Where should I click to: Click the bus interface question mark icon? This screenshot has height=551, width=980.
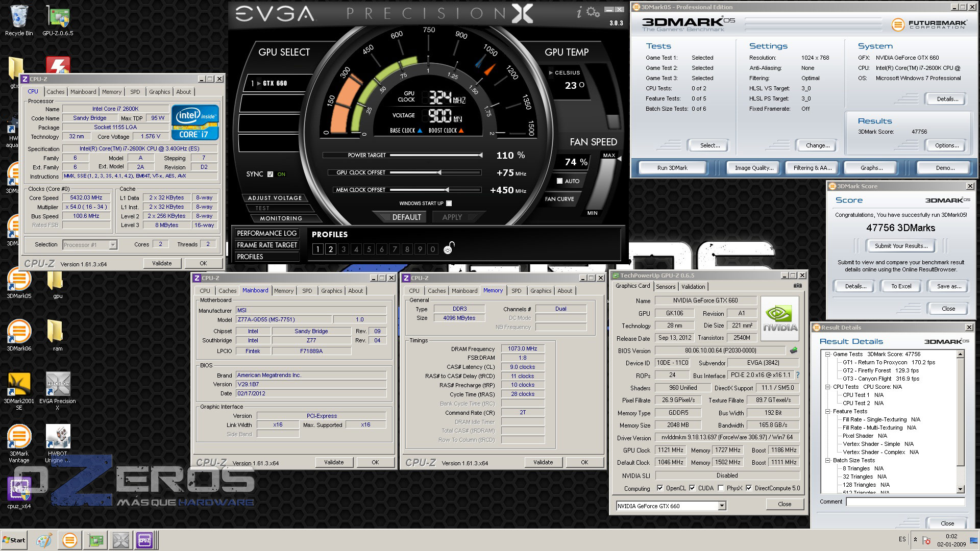click(798, 375)
